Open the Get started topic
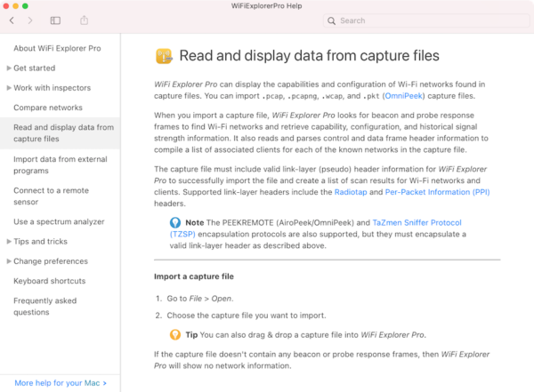The height and width of the screenshot is (392, 534). coord(35,68)
